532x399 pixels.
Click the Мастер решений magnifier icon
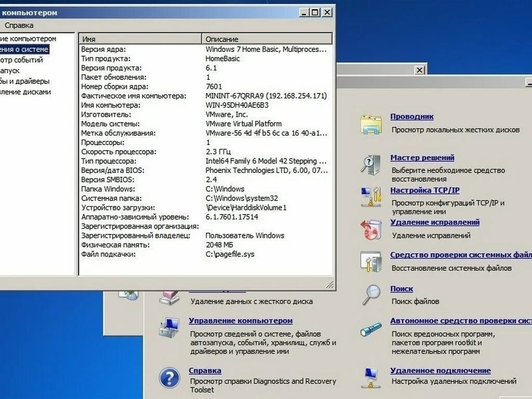pyautogui.click(x=370, y=165)
